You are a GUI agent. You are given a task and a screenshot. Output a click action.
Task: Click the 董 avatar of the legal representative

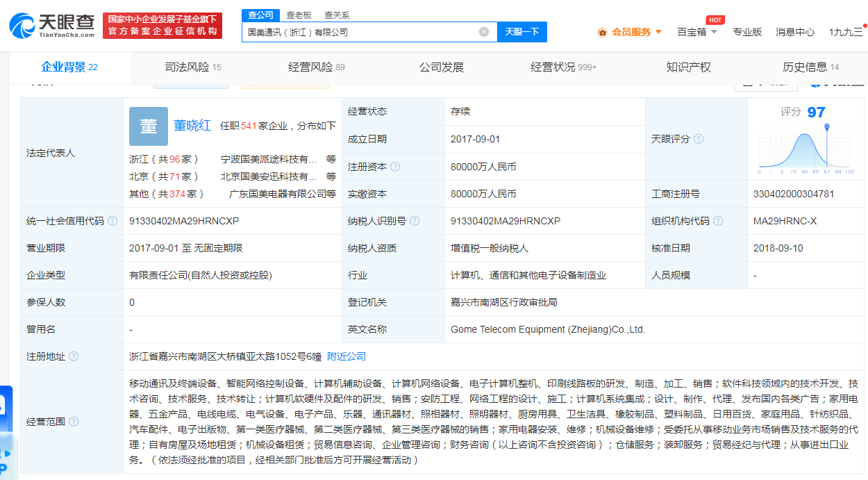[149, 126]
